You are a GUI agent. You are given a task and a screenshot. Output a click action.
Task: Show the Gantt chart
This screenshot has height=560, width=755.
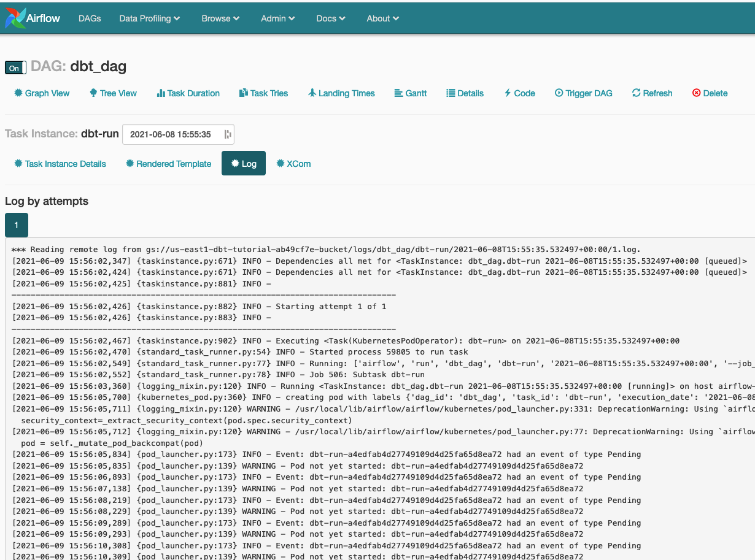point(410,93)
